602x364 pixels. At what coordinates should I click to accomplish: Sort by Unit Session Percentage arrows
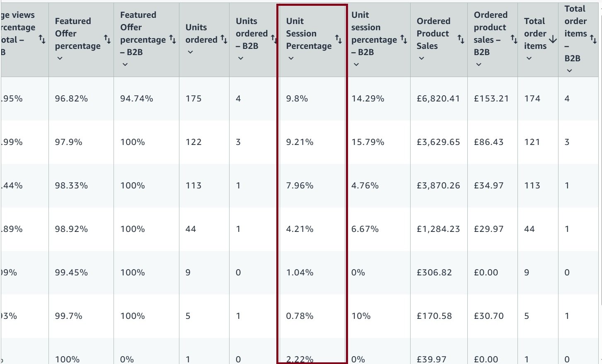(338, 39)
